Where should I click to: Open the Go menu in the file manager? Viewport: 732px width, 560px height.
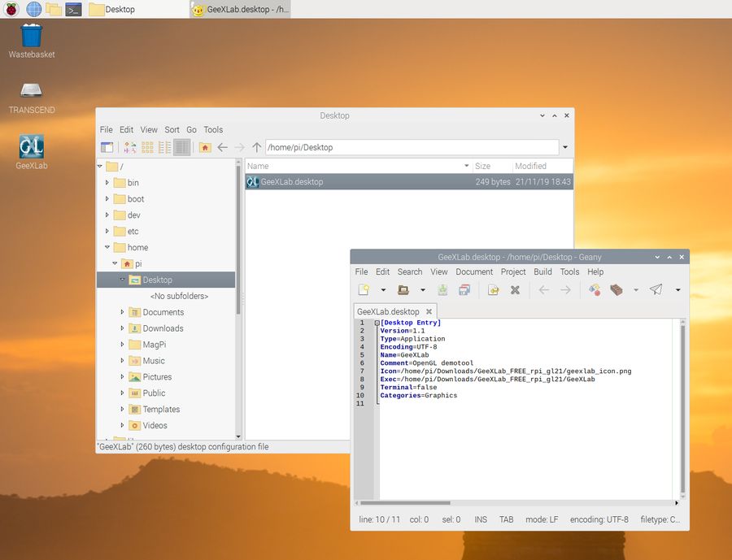[191, 130]
